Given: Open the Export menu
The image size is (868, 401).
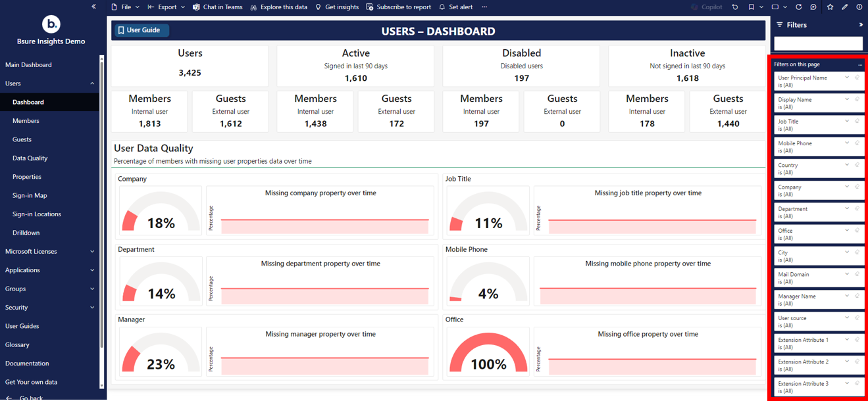Looking at the screenshot, I should (x=166, y=7).
